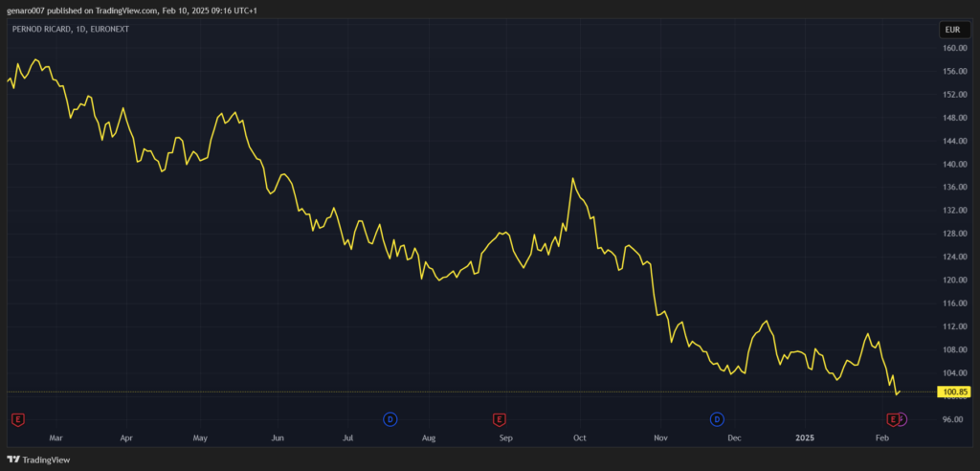
Task: Click the leftmost red earnings marker before Mar
Action: pyautogui.click(x=17, y=419)
